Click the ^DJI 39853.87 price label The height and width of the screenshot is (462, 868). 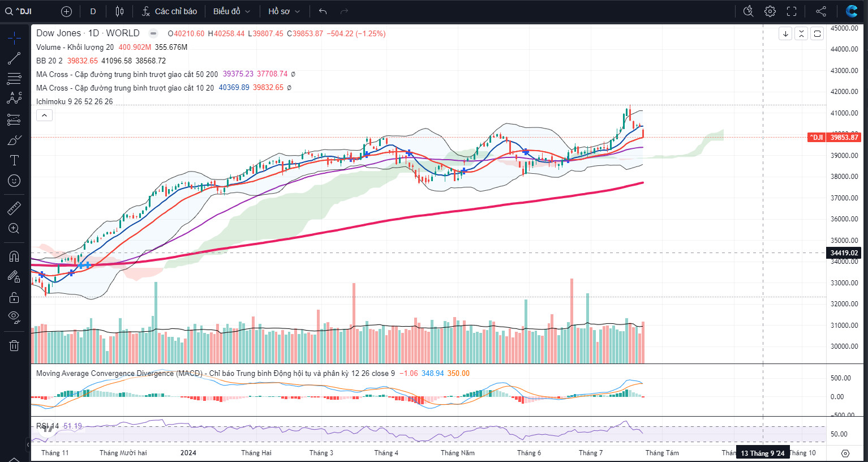[834, 137]
